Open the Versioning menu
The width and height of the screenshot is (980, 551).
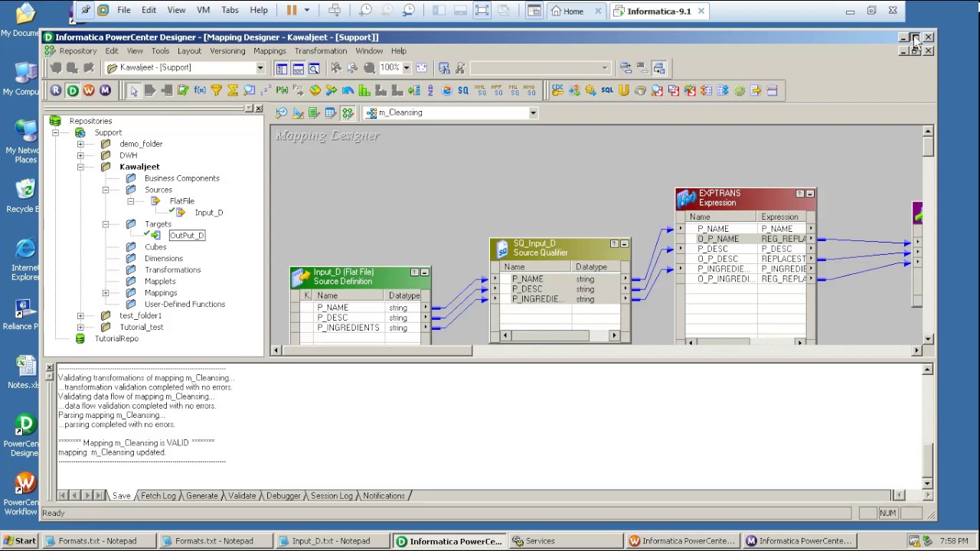(227, 51)
